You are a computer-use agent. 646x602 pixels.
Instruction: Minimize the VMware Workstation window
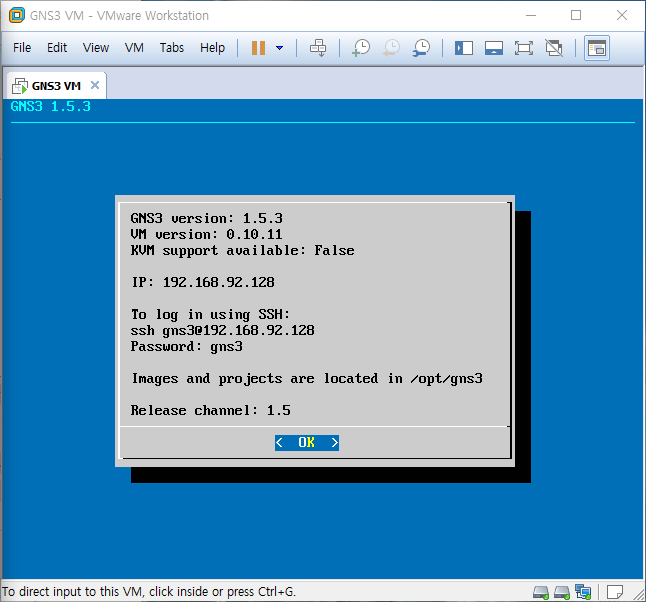pos(531,15)
